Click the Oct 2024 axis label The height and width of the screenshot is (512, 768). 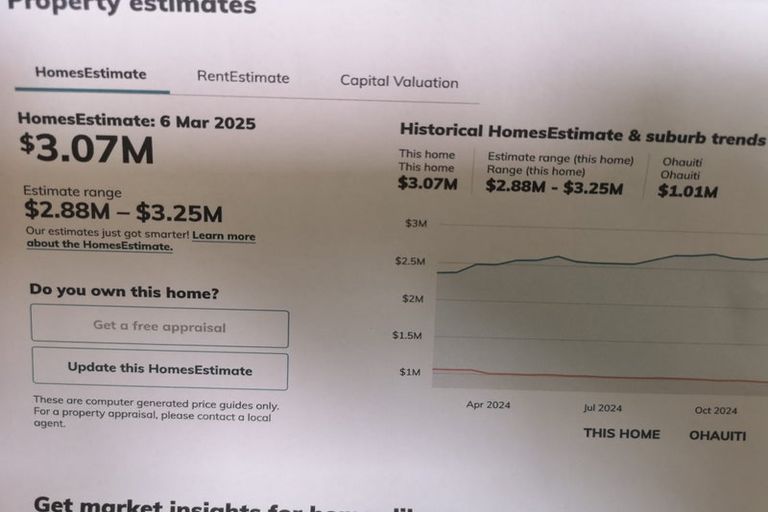[716, 410]
